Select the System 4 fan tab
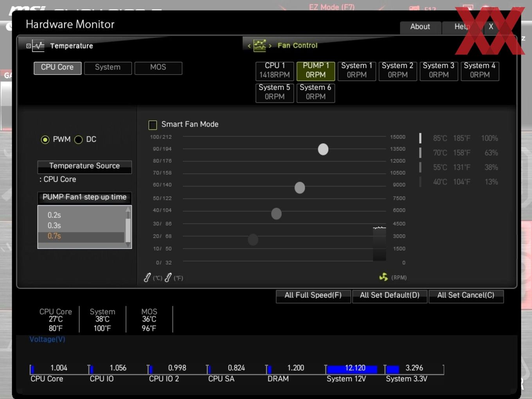Image resolution: width=532 pixels, height=399 pixels. click(480, 71)
